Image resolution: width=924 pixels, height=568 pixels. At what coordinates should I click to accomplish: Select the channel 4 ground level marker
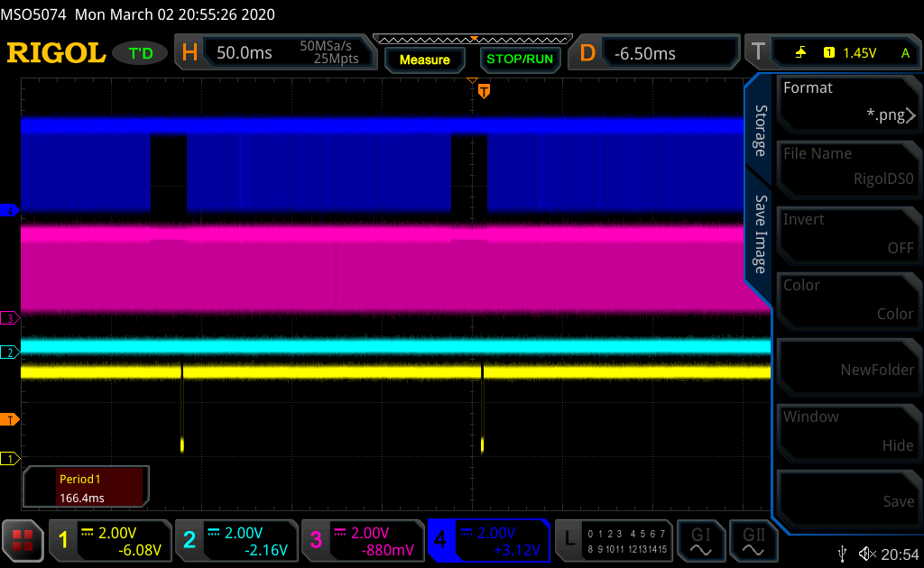click(x=9, y=210)
